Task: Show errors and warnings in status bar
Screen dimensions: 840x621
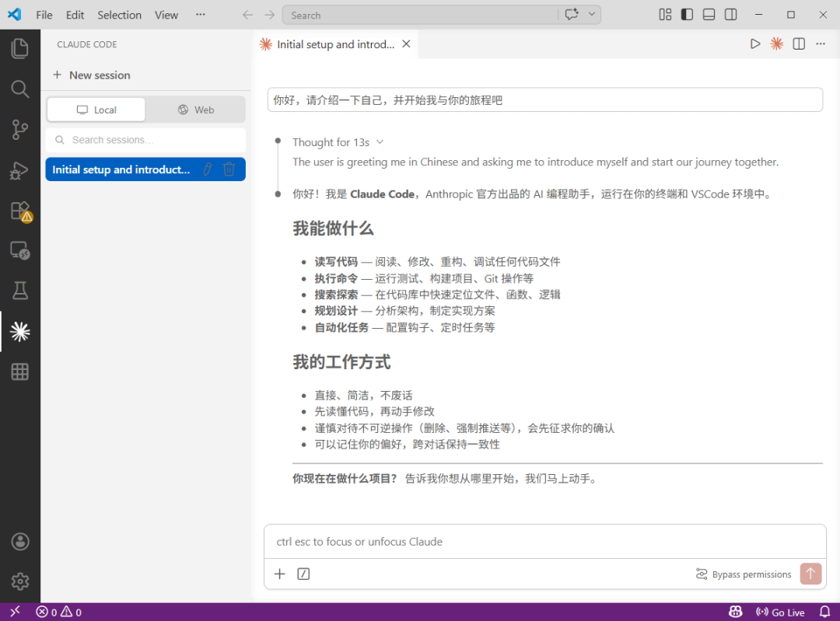Action: [59, 612]
